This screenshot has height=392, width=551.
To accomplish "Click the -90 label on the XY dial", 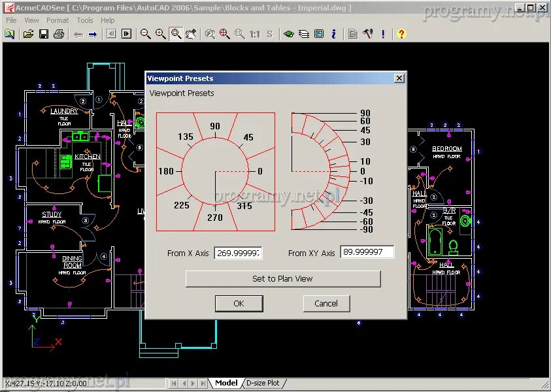I will 366,229.
